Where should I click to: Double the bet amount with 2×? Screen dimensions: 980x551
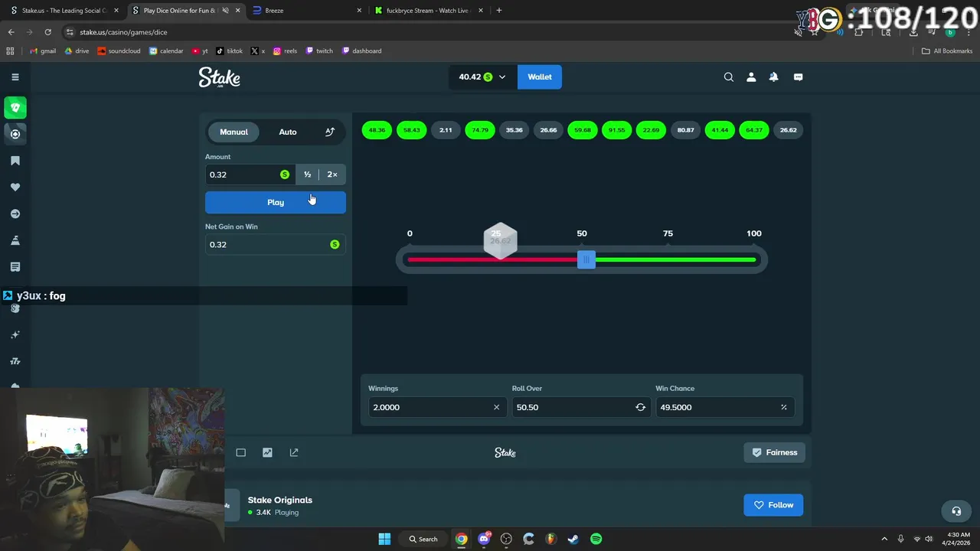332,174
